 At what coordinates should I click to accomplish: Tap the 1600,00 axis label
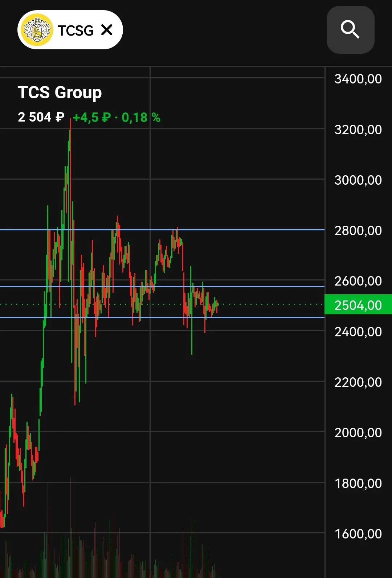click(358, 534)
